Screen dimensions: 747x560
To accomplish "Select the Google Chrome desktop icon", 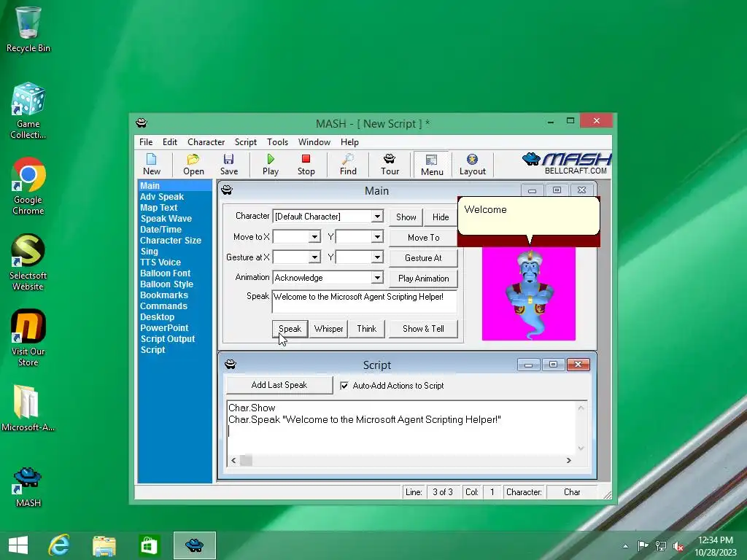I will [28, 186].
